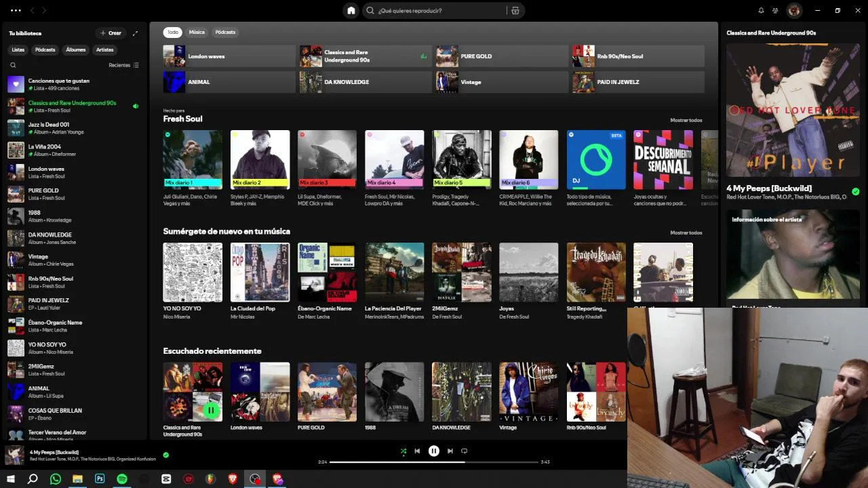Pause playback in player bar
Image resolution: width=868 pixels, height=488 pixels.
434,451
